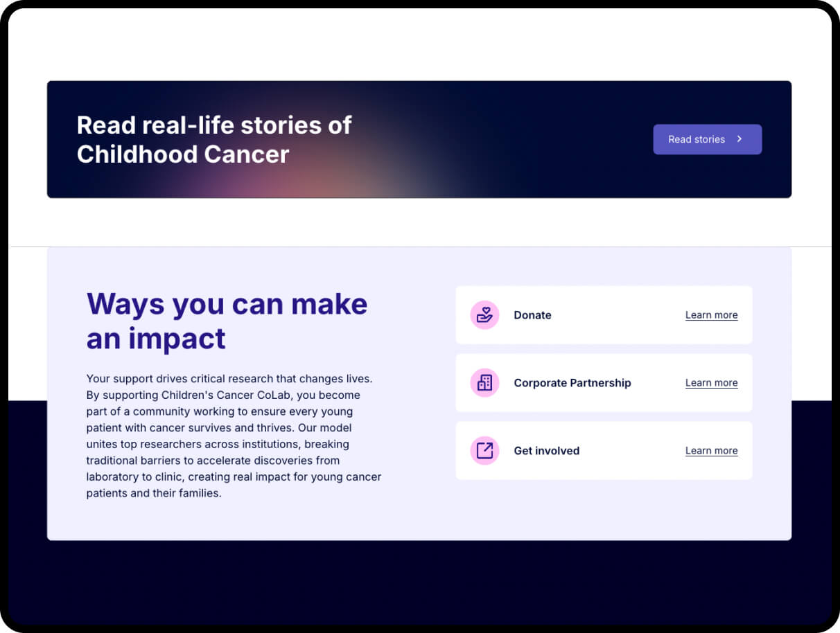Follow Learn more link for Get involved
Viewport: 840px width, 633px height.
click(711, 451)
